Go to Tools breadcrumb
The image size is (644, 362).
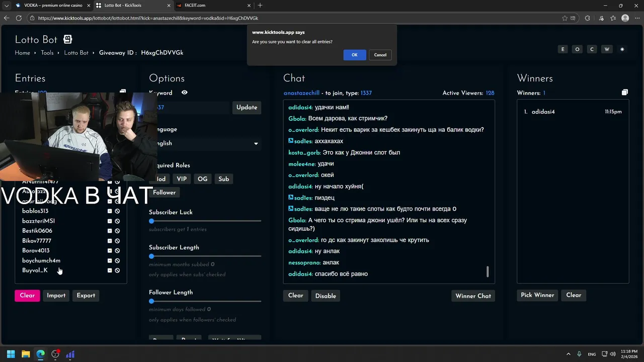tap(47, 53)
